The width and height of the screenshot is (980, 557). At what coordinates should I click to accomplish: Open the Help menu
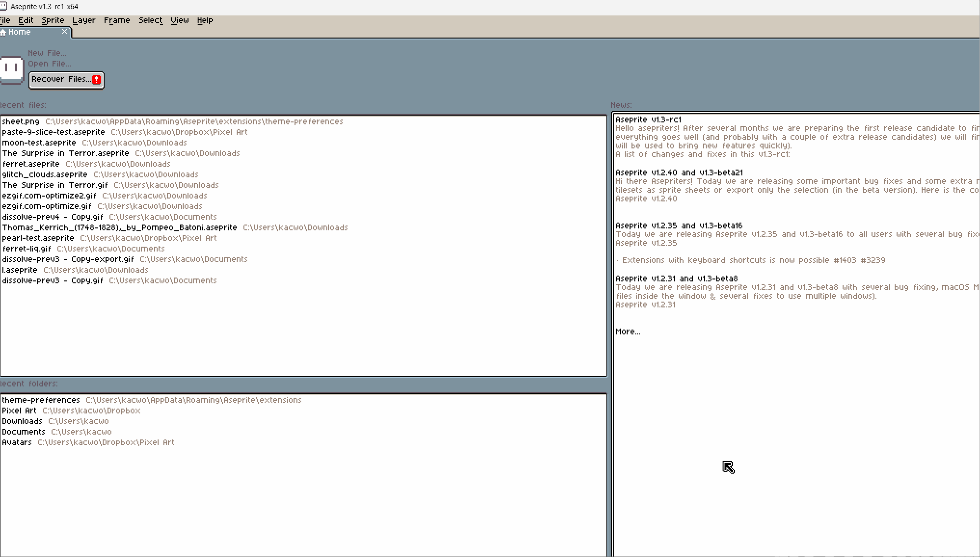coord(205,20)
